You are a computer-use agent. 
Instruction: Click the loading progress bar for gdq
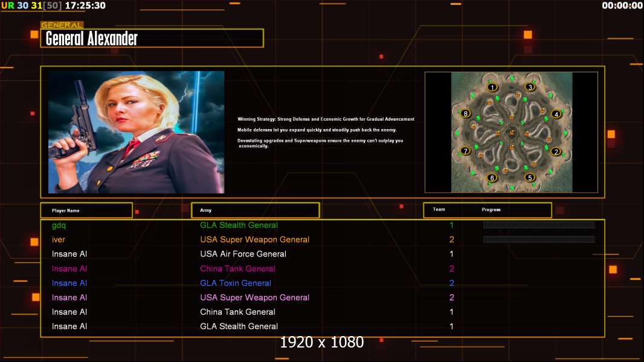[539, 224]
